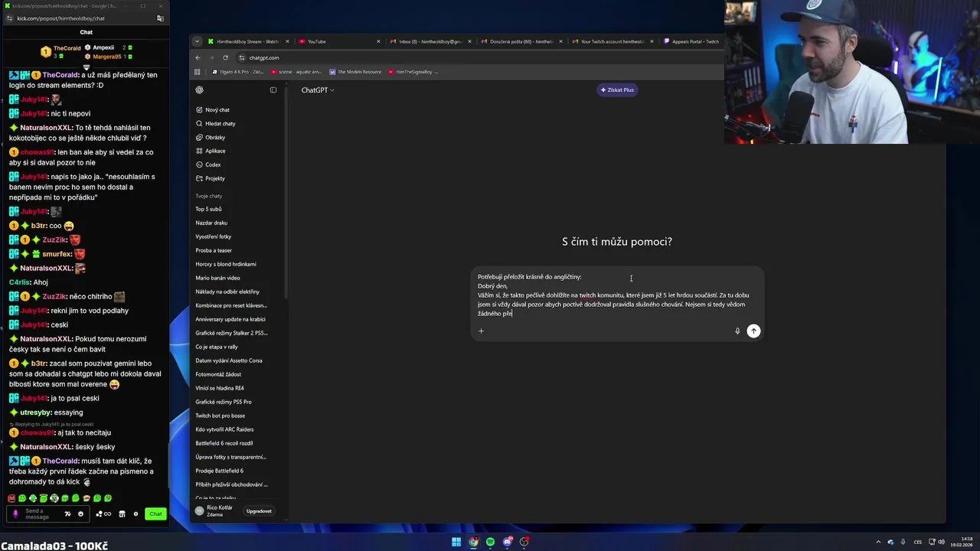Open the Vyostření fotky chat

tap(213, 236)
